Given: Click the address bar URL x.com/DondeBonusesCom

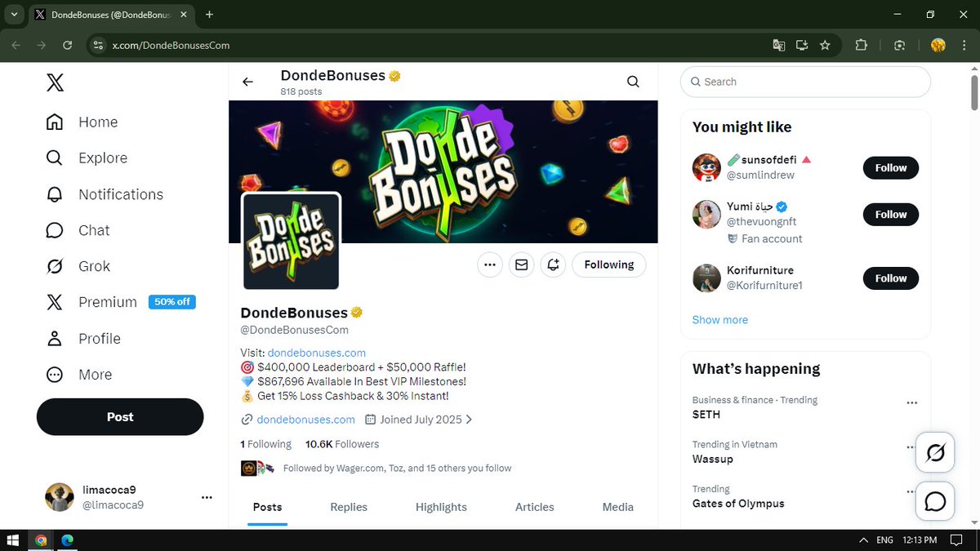Looking at the screenshot, I should point(171,46).
